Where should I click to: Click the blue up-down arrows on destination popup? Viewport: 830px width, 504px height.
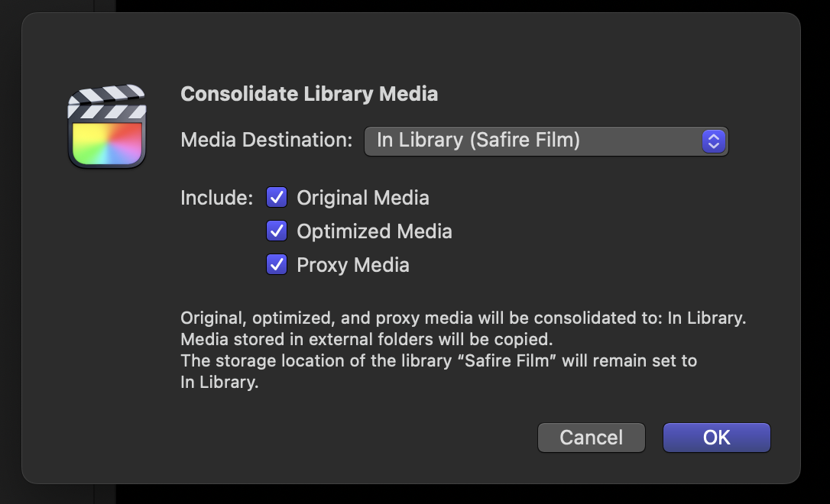pos(713,141)
